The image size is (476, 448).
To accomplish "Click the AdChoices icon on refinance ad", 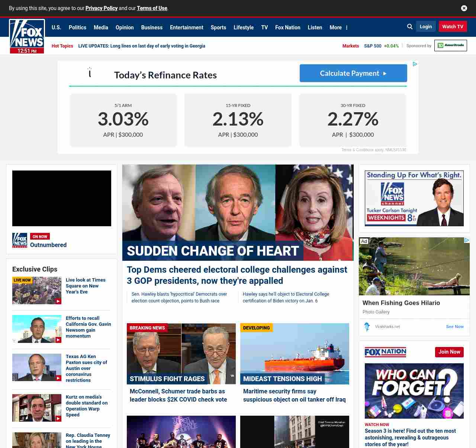I will pos(415,64).
